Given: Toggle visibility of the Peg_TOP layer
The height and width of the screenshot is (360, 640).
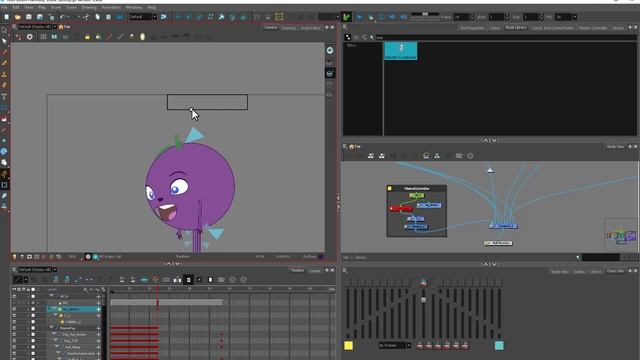Looking at the screenshot, I should pyautogui.click(x=14, y=341).
